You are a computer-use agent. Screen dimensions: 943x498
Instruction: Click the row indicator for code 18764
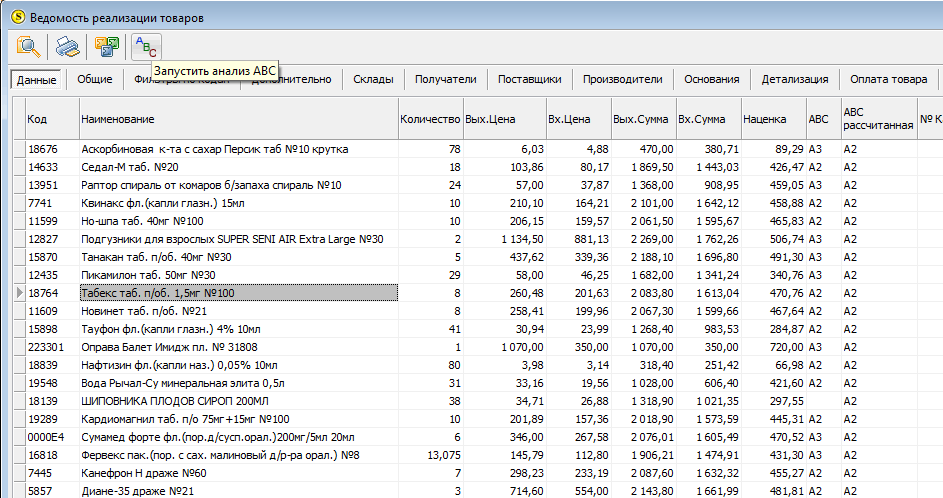point(20,293)
